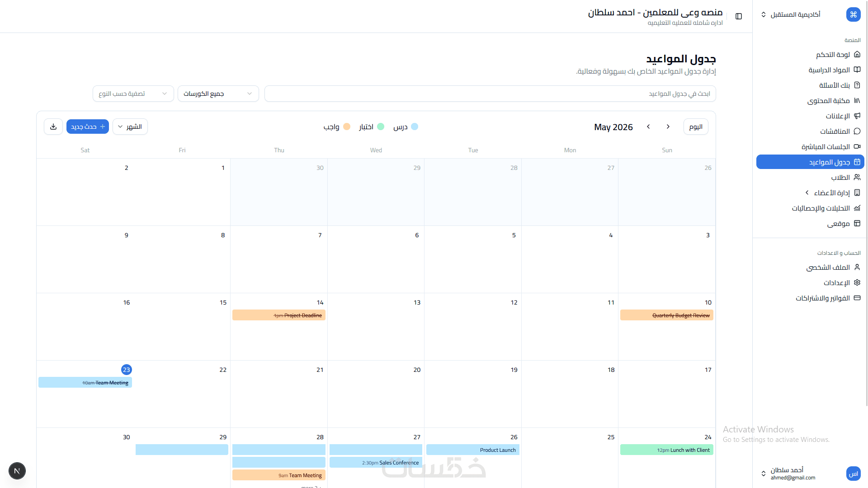Click the round N badge at the bottom left

[17, 471]
